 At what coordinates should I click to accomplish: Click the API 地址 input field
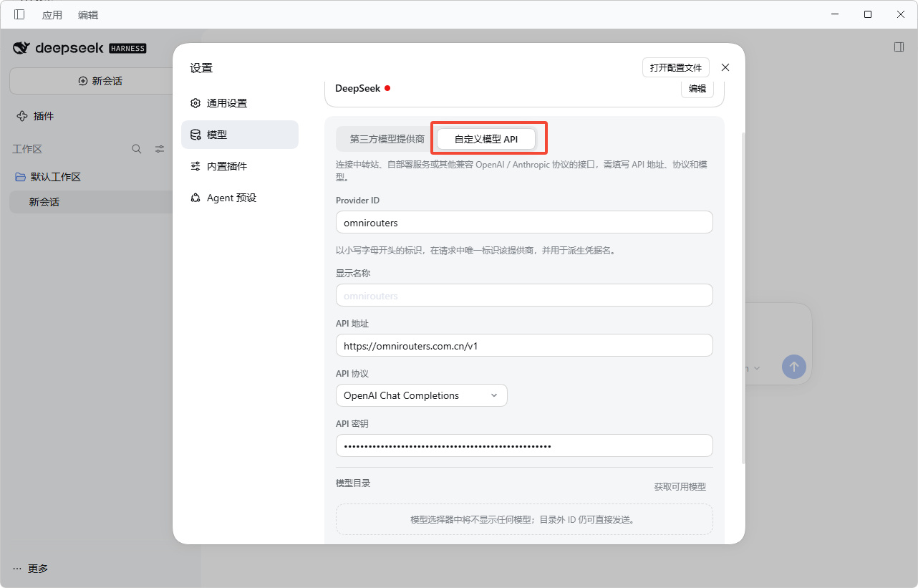tap(524, 345)
